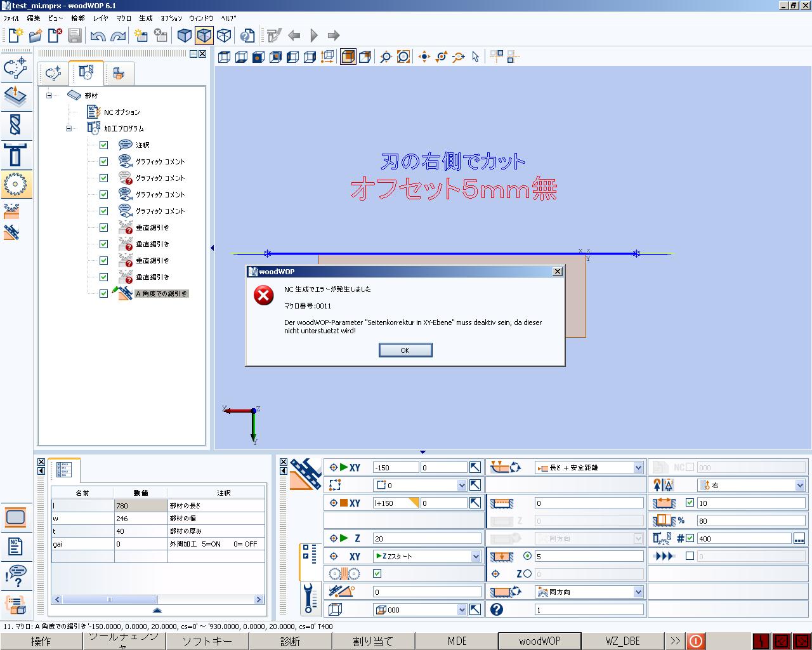The height and width of the screenshot is (650, 812).
Task: Open the contour tools in left sidebar
Action: (x=15, y=67)
